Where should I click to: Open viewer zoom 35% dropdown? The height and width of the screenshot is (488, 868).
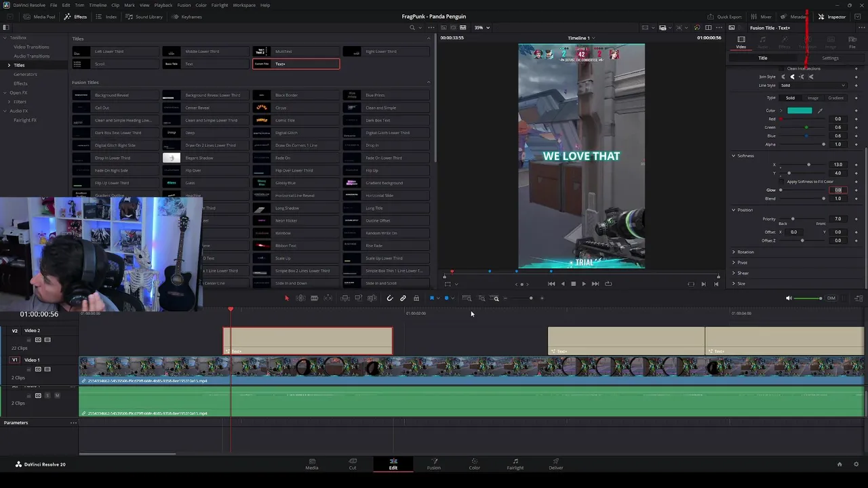click(481, 28)
